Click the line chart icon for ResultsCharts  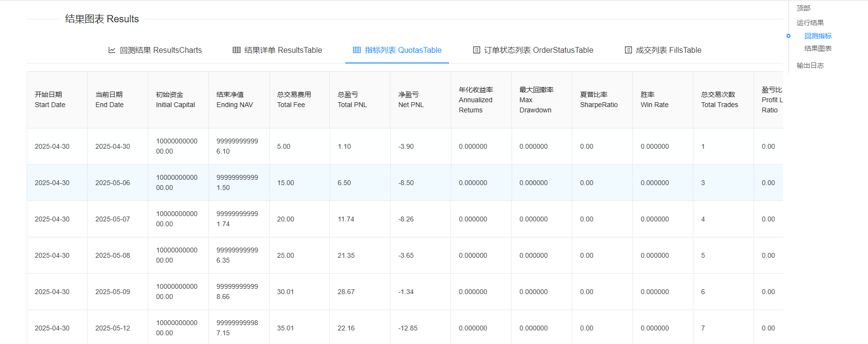[x=112, y=50]
